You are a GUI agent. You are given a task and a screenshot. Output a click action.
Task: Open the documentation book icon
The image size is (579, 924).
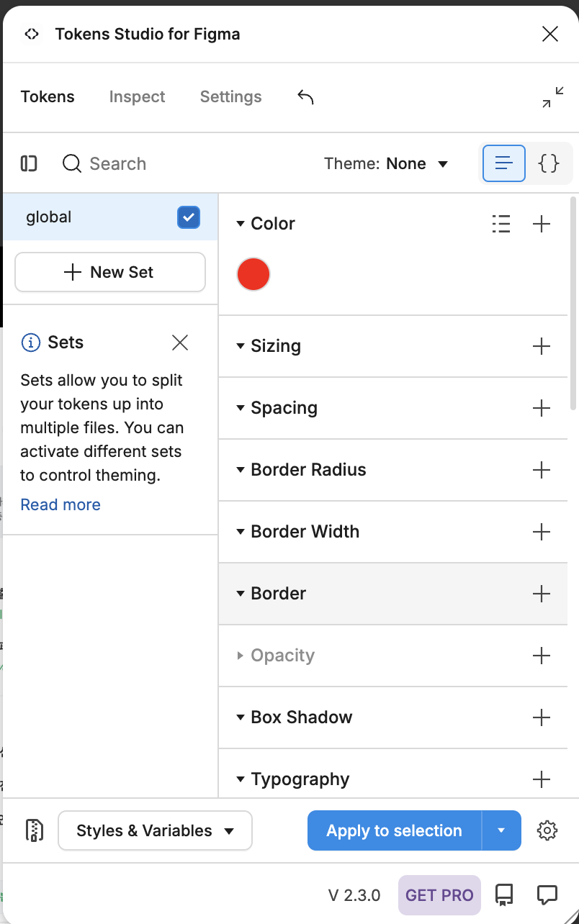(x=504, y=894)
